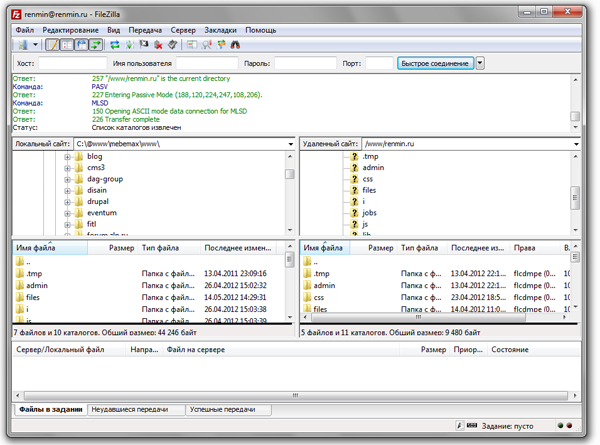
Task: Open the Локальный сайт path dropdown
Action: 290,144
